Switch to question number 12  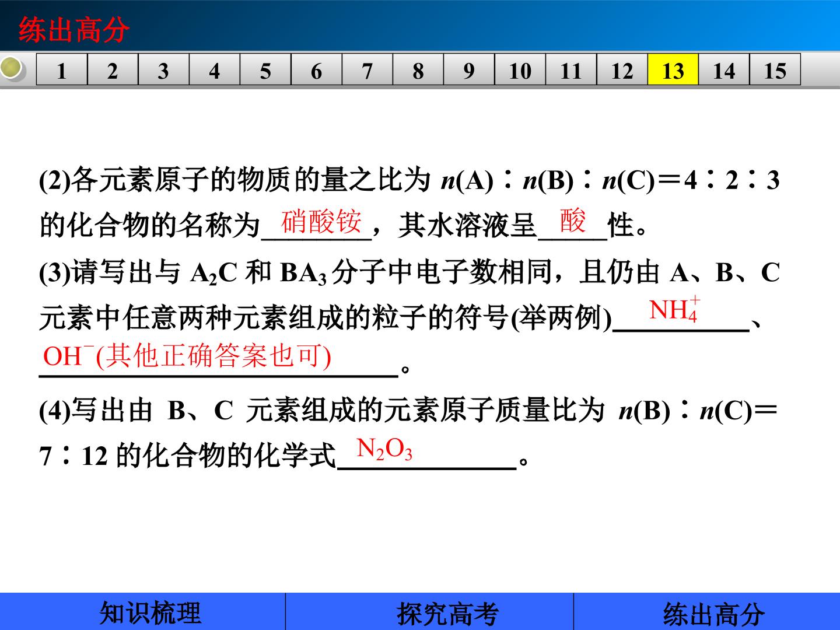pos(621,70)
